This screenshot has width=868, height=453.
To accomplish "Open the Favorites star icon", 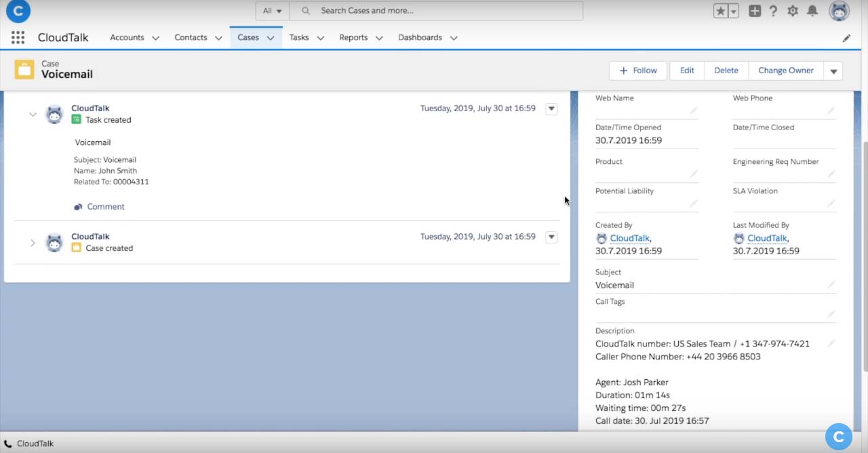I will coord(721,11).
